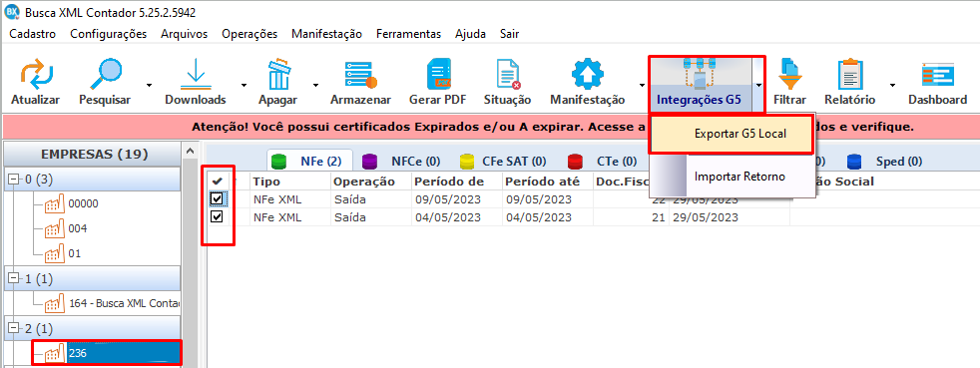This screenshot has width=980, height=368.
Task: Open the Configurações menu
Action: (x=108, y=34)
